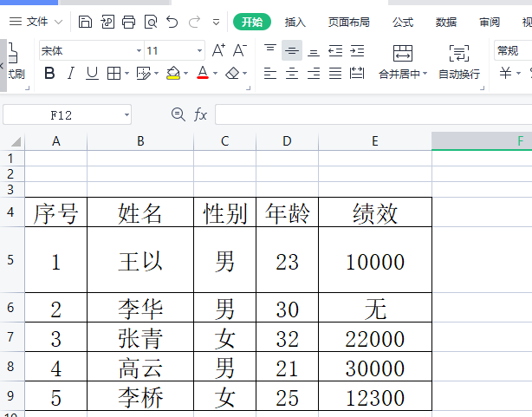Apply the yellow fill color
The image size is (532, 417).
[173, 73]
